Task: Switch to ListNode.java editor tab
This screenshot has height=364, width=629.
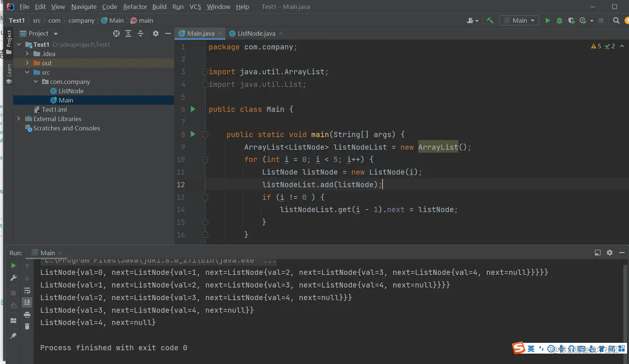Action: (x=256, y=33)
